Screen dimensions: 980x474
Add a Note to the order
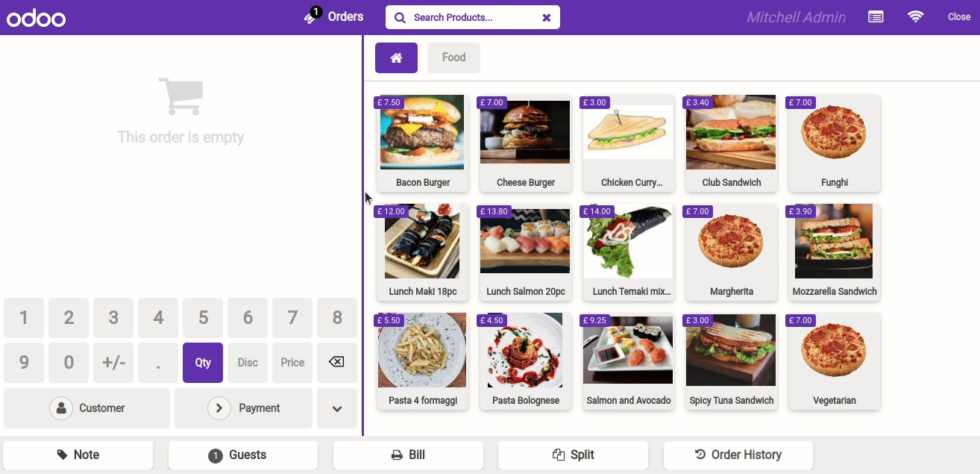(x=78, y=455)
